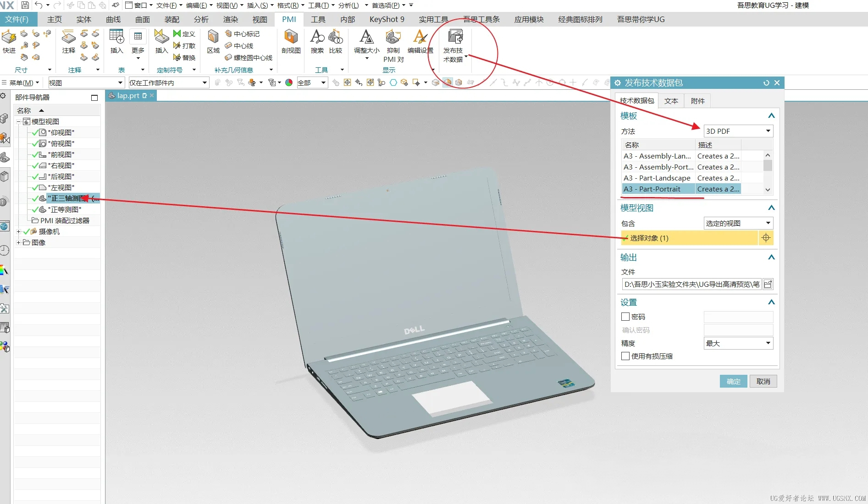Click the 确定 button
Viewport: 868px width, 504px height.
734,381
